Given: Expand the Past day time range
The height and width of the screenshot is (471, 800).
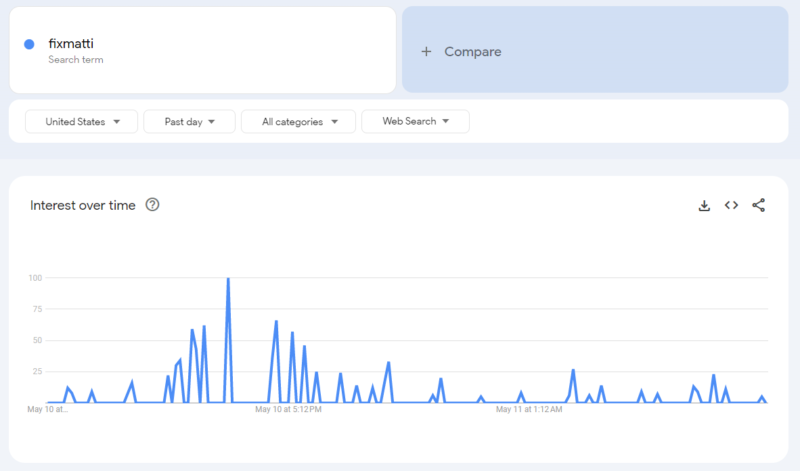Looking at the screenshot, I should (x=189, y=121).
